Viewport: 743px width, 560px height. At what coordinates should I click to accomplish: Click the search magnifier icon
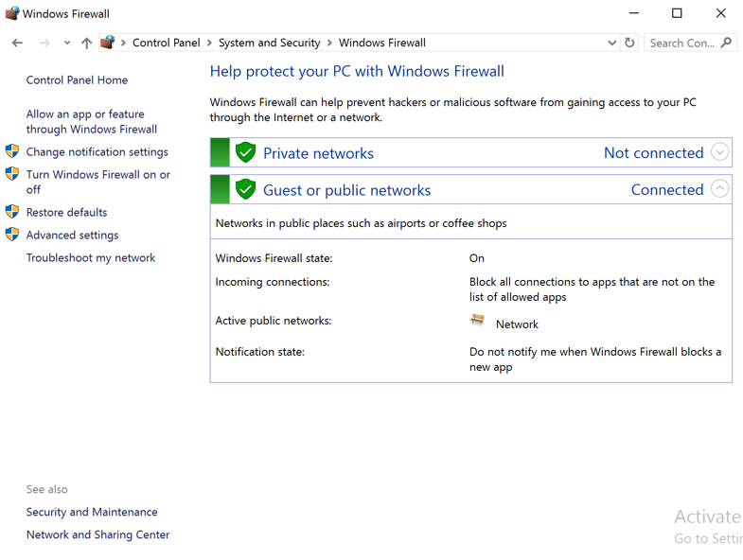(x=726, y=43)
